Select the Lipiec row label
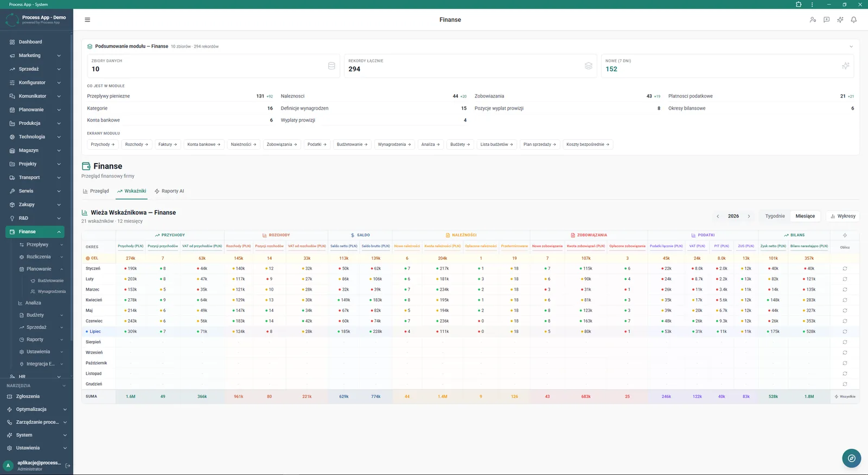The image size is (868, 475). tap(95, 331)
